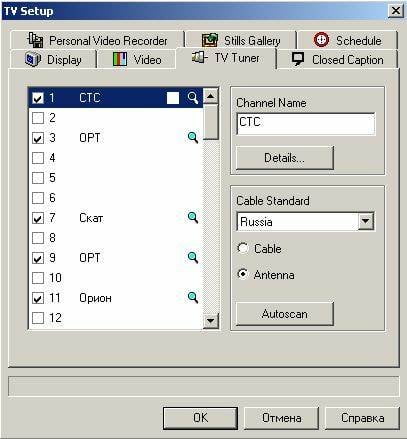Click the Stills Gallery camera icon
Screen dimensions: 407x439
click(x=210, y=40)
